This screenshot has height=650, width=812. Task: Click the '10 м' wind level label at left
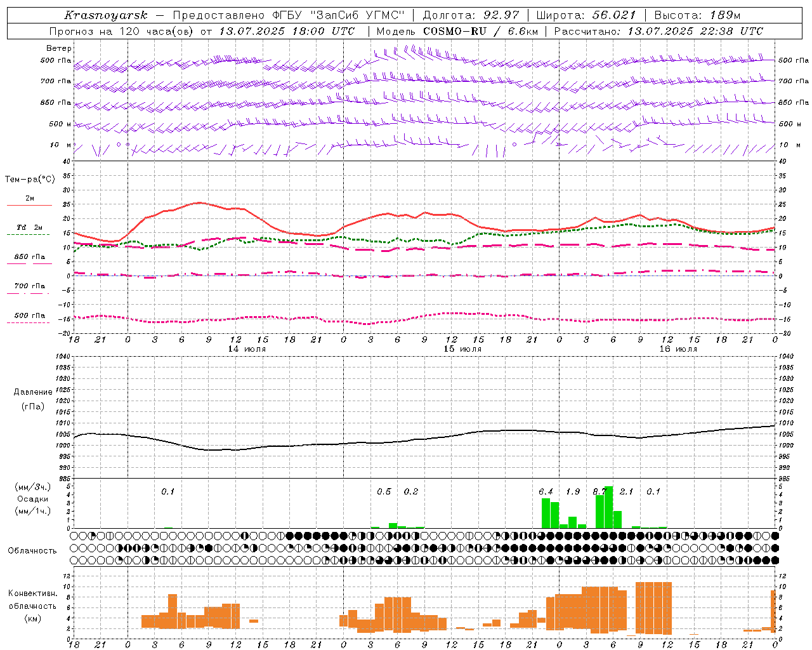pos(61,145)
